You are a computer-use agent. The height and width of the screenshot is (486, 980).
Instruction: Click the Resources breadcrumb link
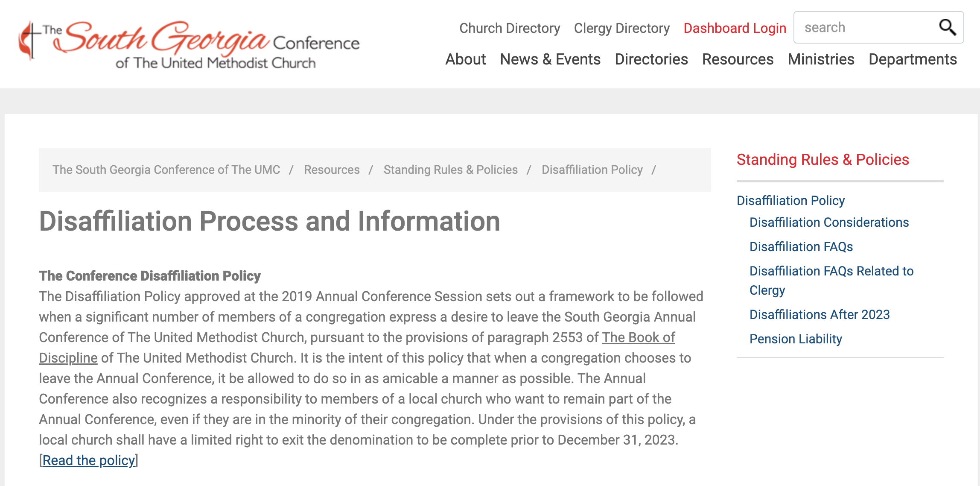click(332, 170)
